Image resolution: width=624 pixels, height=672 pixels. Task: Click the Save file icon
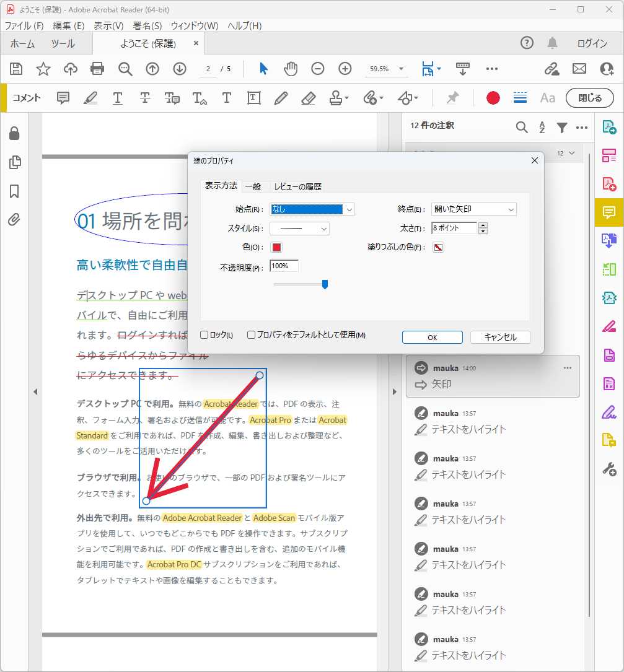click(x=16, y=69)
